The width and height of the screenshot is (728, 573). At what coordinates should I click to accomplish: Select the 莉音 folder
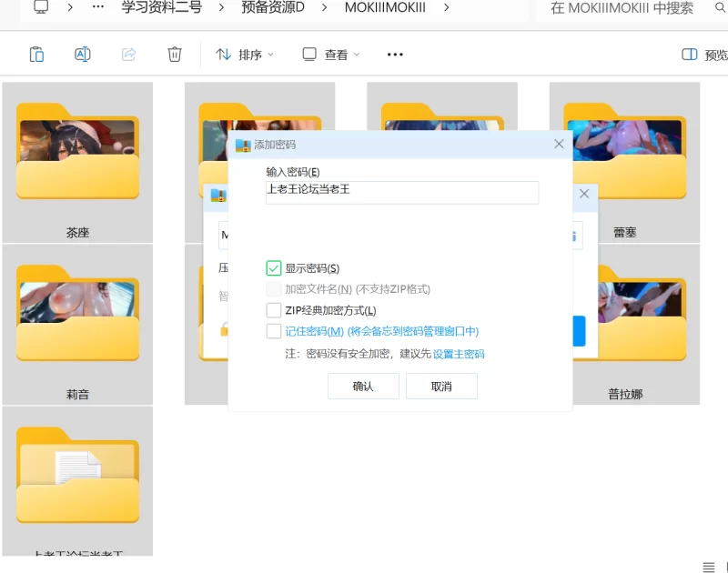point(77,325)
